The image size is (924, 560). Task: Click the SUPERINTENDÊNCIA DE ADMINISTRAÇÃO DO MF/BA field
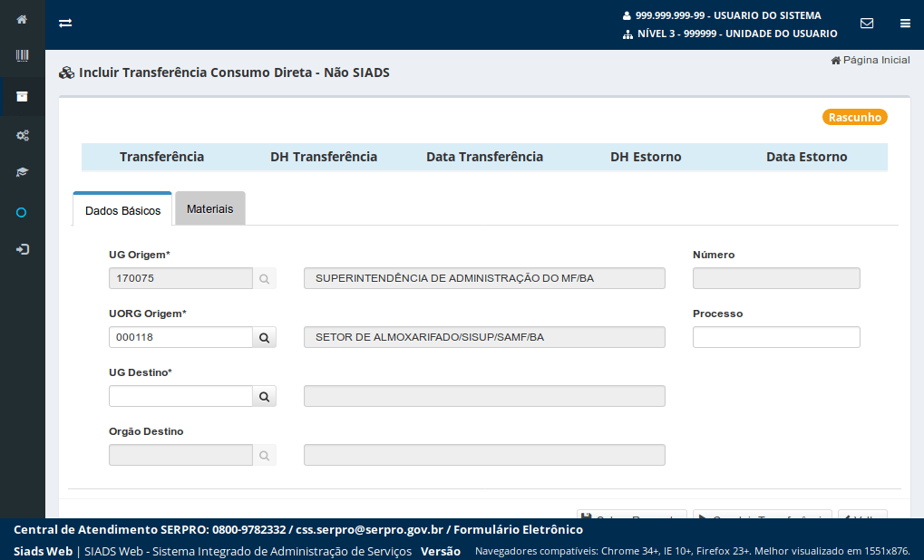pyautogui.click(x=484, y=278)
